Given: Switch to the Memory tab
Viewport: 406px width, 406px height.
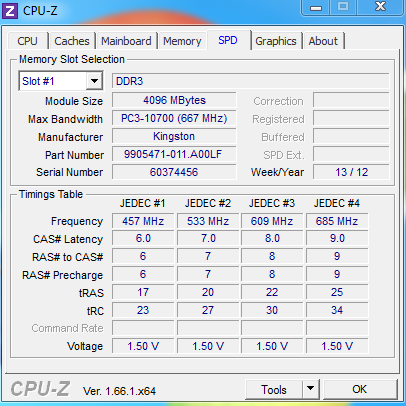Looking at the screenshot, I should coord(182,41).
